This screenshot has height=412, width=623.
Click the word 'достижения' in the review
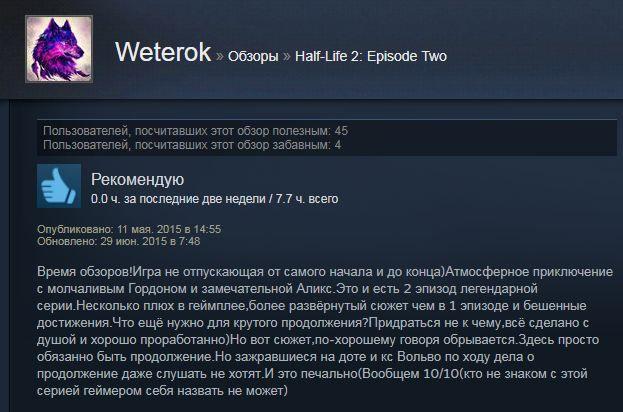pos(73,323)
